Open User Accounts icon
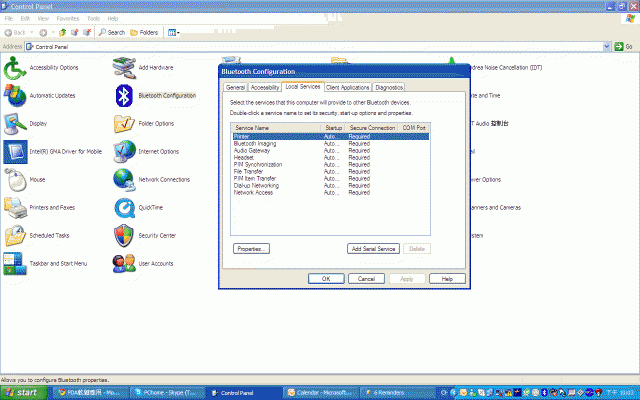Screen dimensions: 640x400 pos(124,264)
